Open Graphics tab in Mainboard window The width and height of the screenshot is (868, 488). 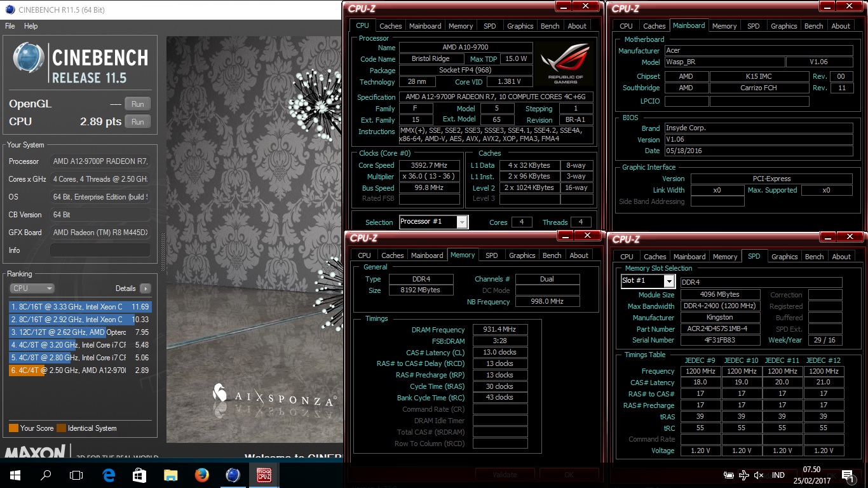tap(783, 26)
